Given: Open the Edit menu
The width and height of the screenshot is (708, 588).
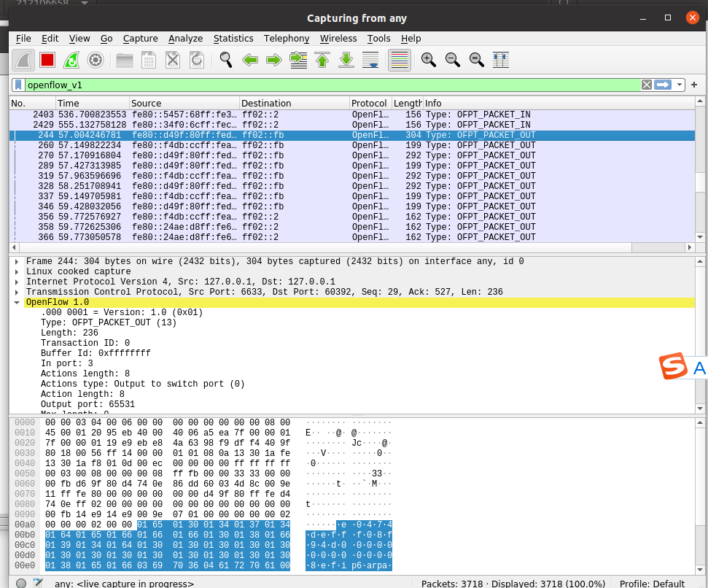Looking at the screenshot, I should pyautogui.click(x=50, y=39).
